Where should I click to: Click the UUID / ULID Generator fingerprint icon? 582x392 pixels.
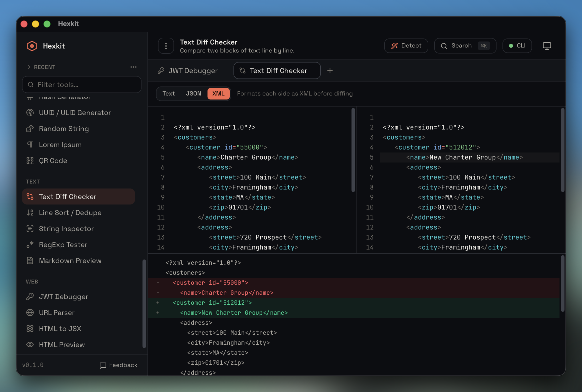[x=30, y=113]
